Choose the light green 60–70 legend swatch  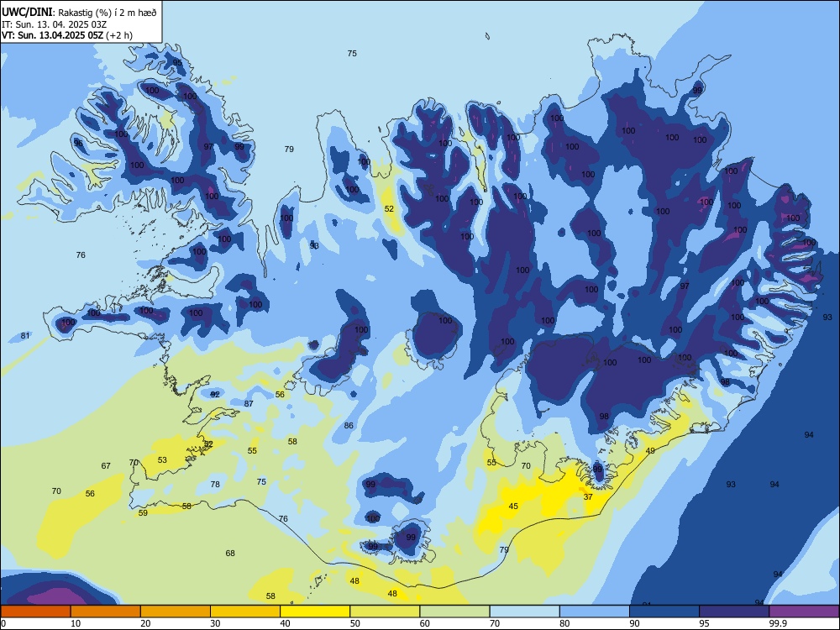point(454,612)
